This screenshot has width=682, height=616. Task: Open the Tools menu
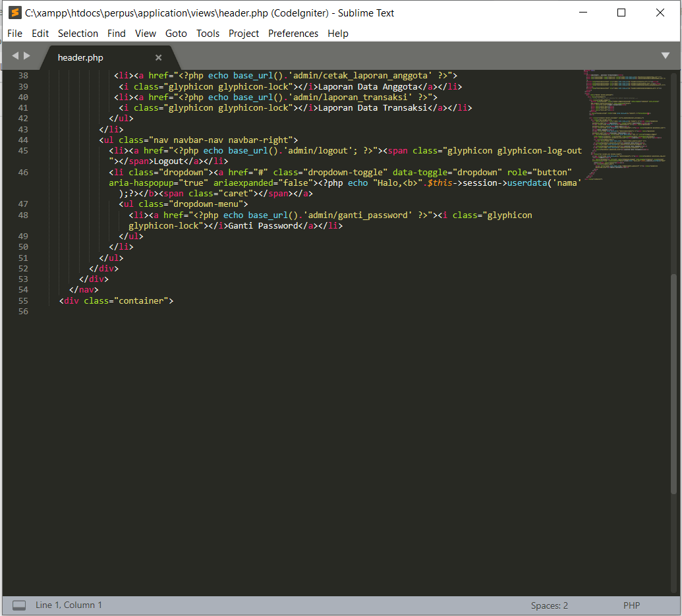208,33
